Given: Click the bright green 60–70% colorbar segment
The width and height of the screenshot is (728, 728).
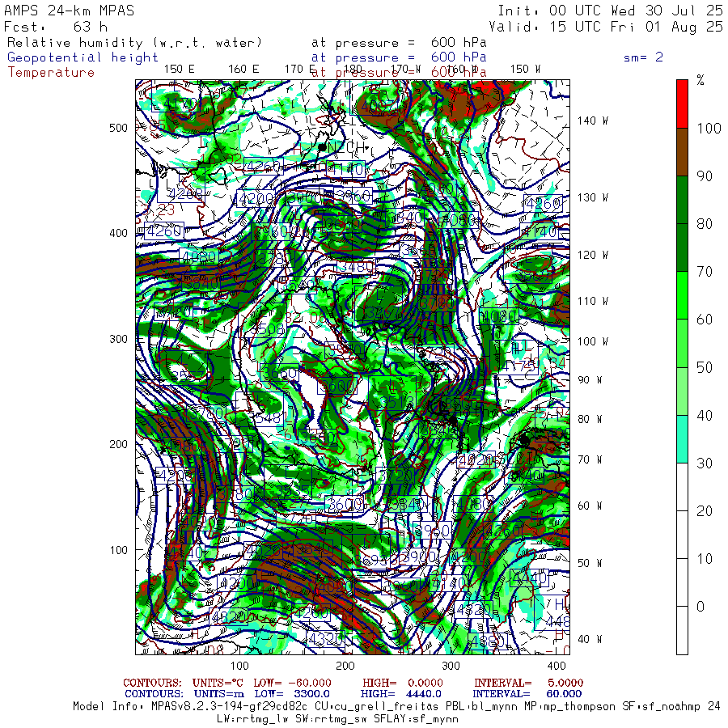Looking at the screenshot, I should 682,295.
